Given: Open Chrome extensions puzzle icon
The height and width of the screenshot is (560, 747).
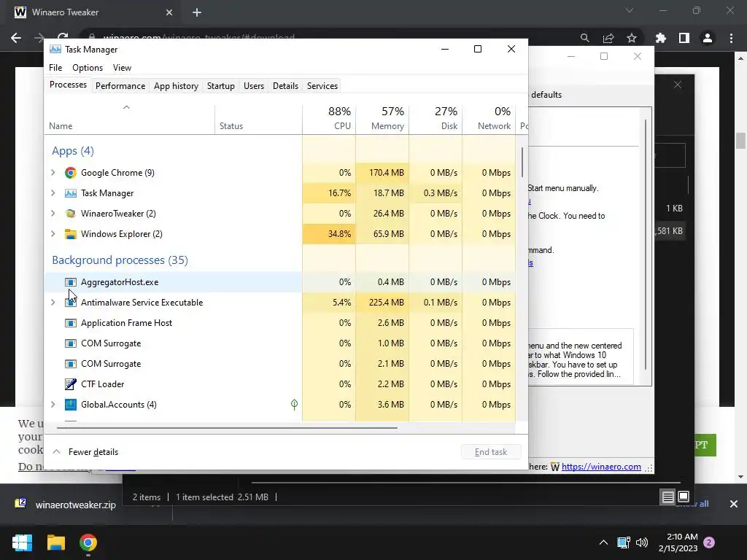Looking at the screenshot, I should (660, 38).
